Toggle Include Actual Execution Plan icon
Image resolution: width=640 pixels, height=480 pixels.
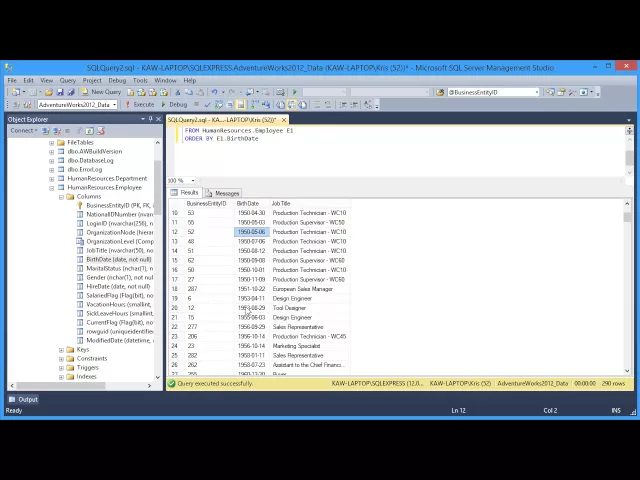pos(254,105)
